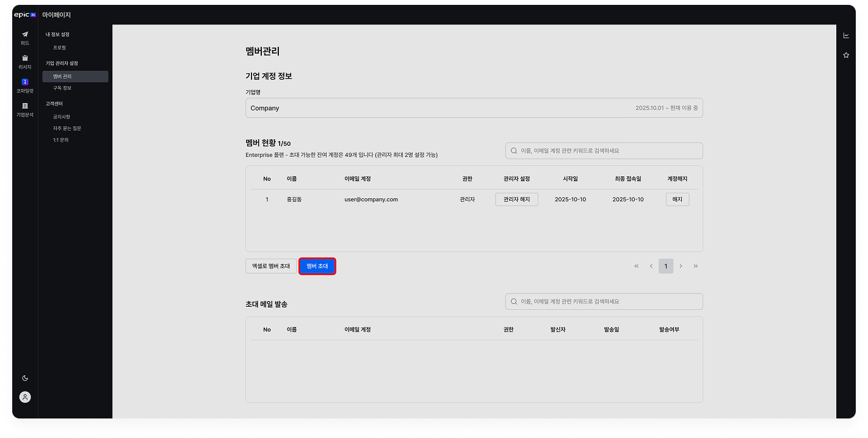Click the 홍길동 name cell

[294, 199]
